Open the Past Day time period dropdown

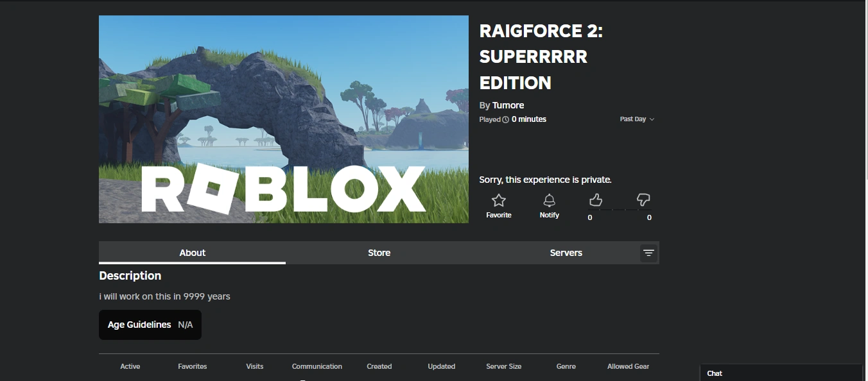[636, 119]
